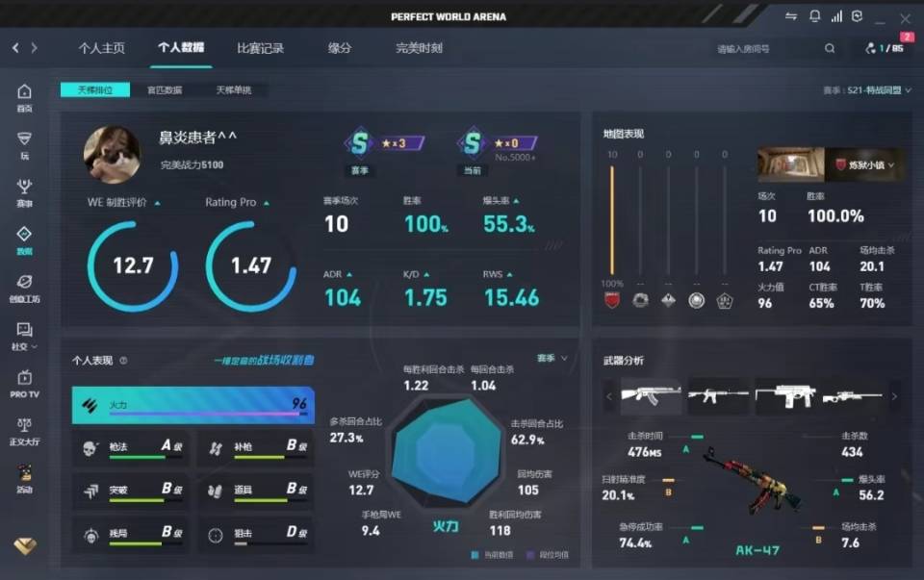This screenshot has height=580, width=924.
Task: Toggle the ADR triangle arrow
Action: click(348, 274)
